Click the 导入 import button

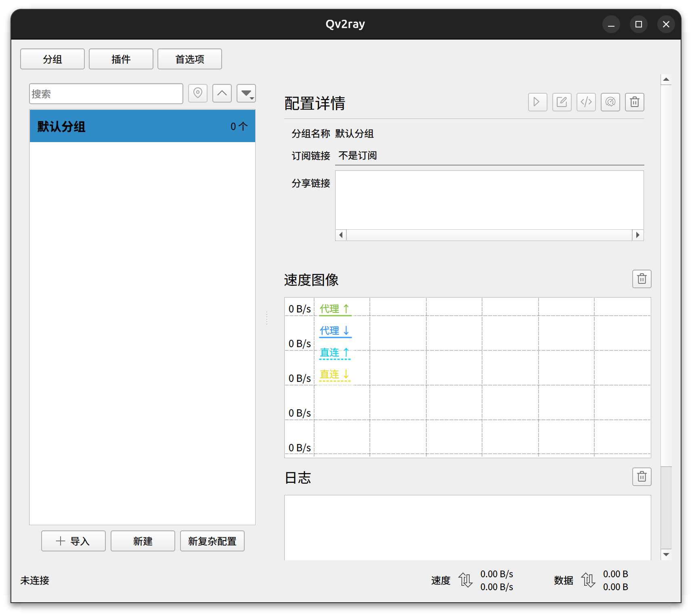pyautogui.click(x=73, y=541)
